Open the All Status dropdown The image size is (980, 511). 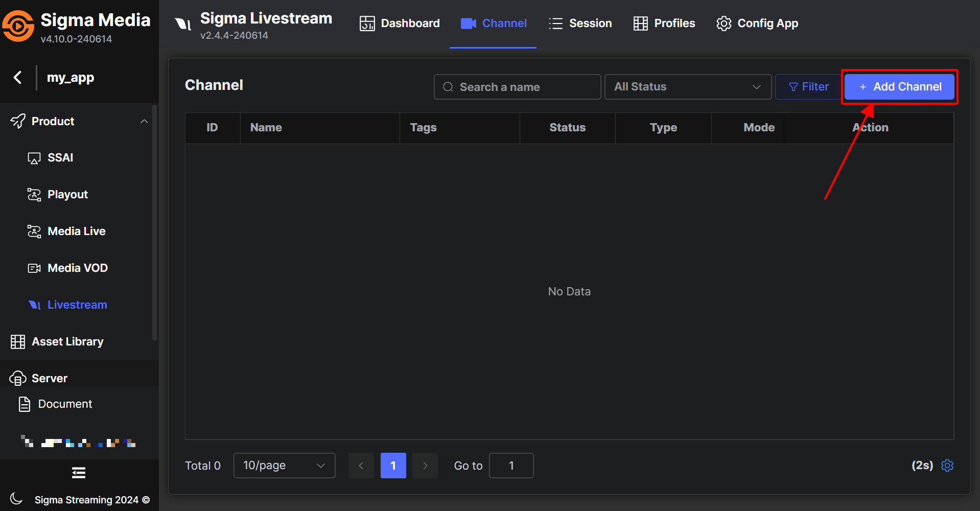pos(687,87)
